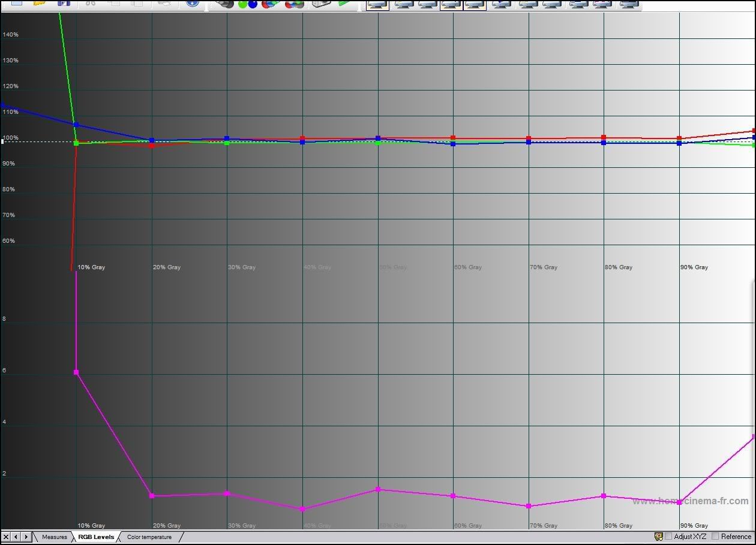
Task: Click the floppy disk Save icon
Action: coord(63,3)
